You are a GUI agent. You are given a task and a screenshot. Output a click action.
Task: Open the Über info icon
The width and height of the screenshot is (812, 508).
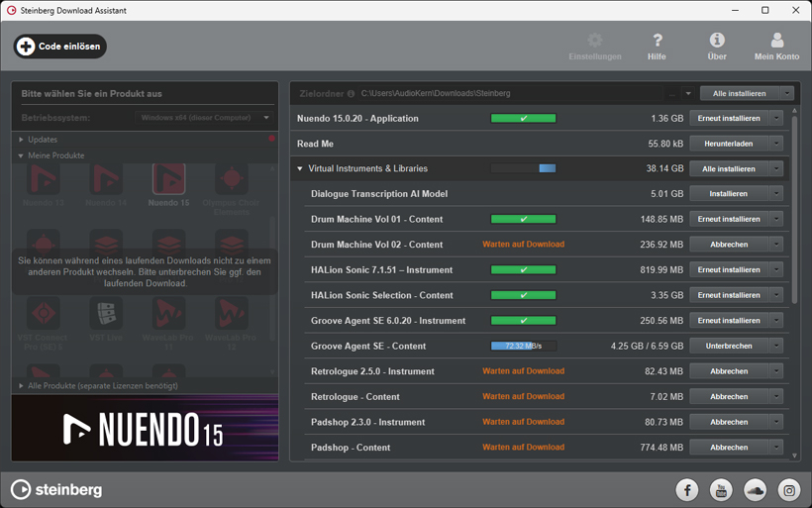click(717, 40)
